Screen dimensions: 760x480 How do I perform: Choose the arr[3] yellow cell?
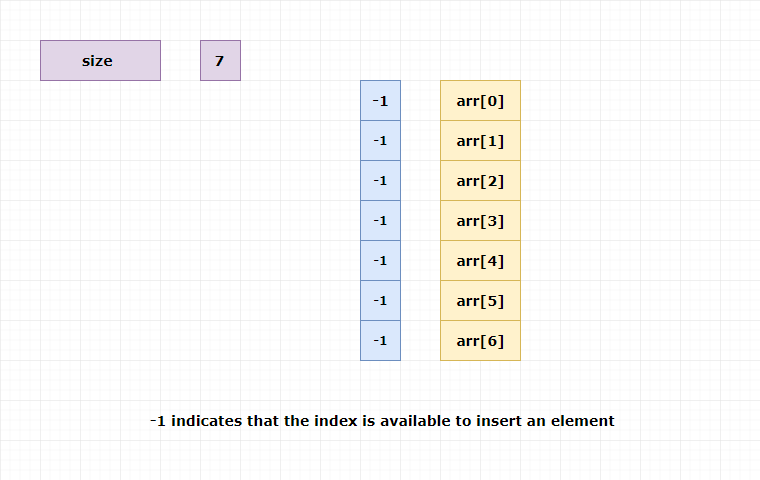[480, 221]
